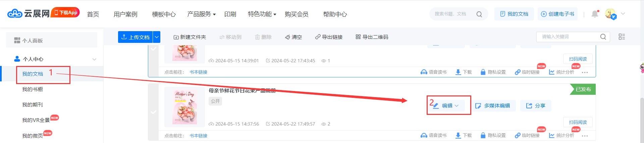Toggle the checkbox of the top document
Image resolution: width=644 pixels, height=143 pixels.
pos(153,49)
